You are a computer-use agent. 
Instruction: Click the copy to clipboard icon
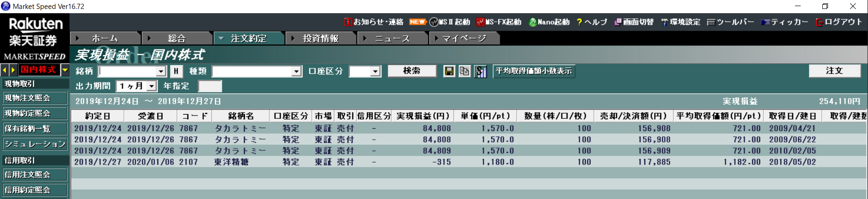464,71
